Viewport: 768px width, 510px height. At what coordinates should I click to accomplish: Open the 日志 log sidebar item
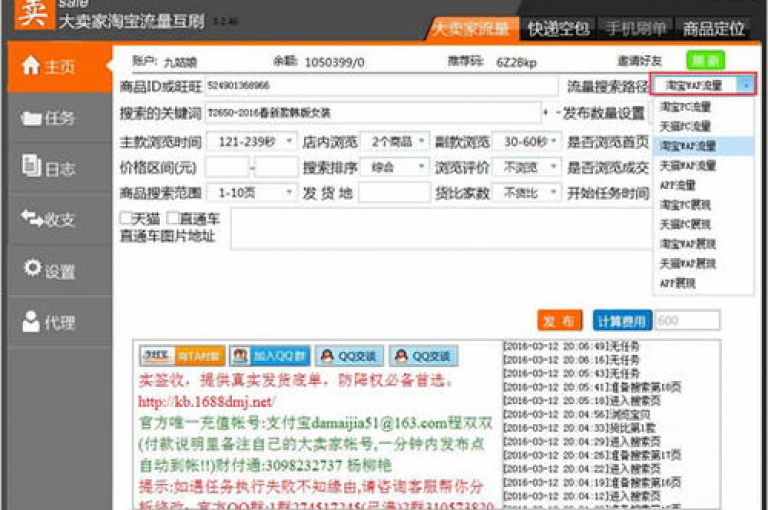59,168
